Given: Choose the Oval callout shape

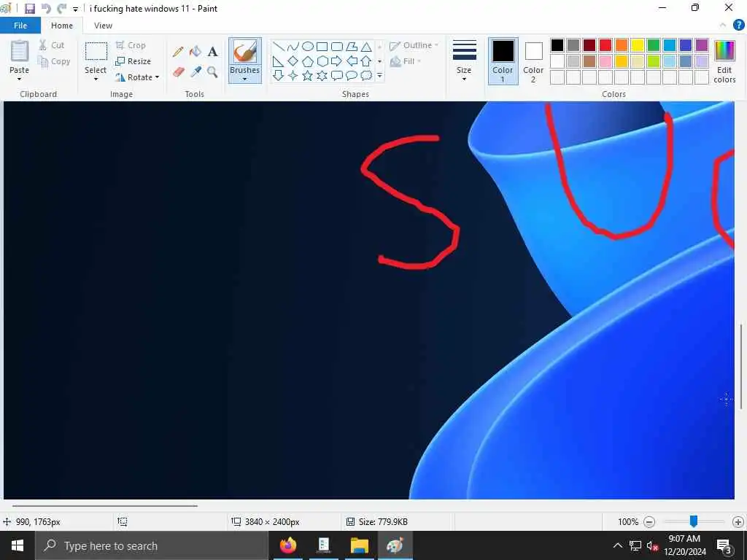Looking at the screenshot, I should 352,75.
